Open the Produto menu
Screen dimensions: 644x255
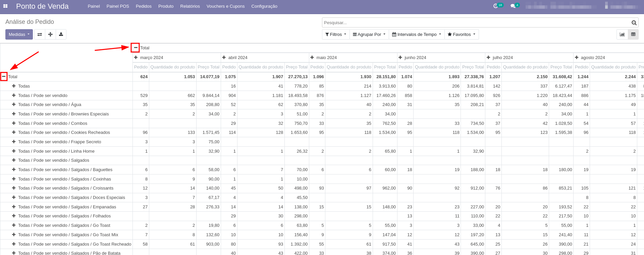(x=166, y=6)
